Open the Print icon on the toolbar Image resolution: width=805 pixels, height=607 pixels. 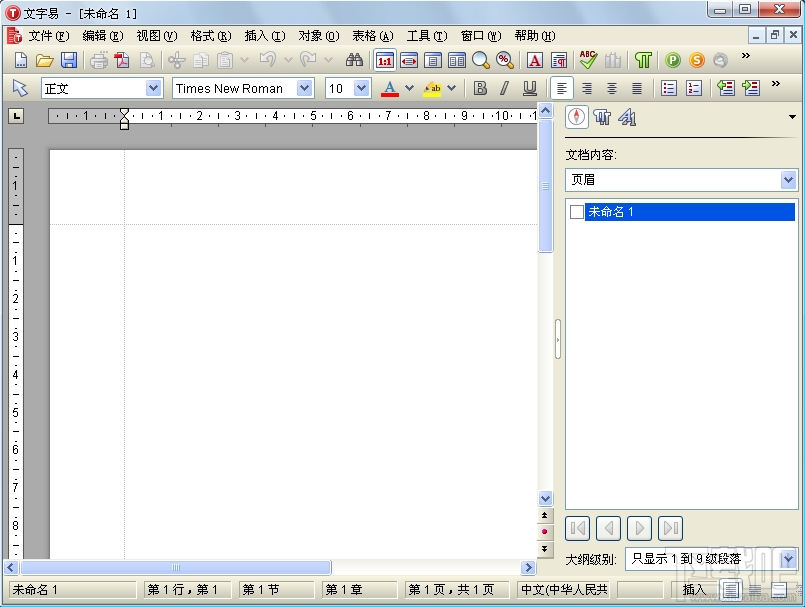(97, 59)
